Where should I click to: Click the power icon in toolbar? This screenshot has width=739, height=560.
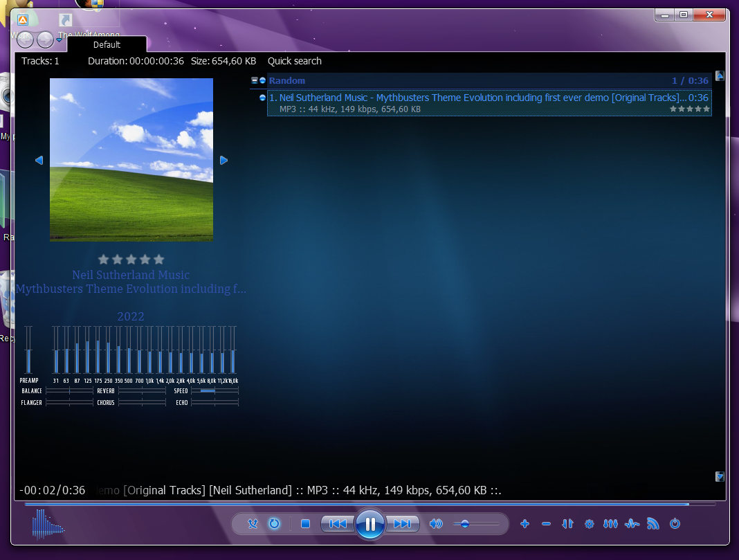pyautogui.click(x=675, y=524)
